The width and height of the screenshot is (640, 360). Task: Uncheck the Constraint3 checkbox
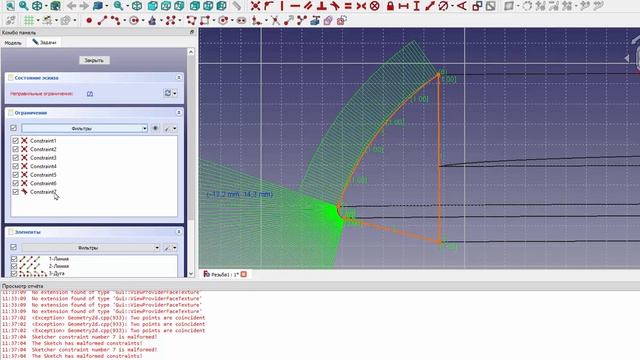[16, 158]
